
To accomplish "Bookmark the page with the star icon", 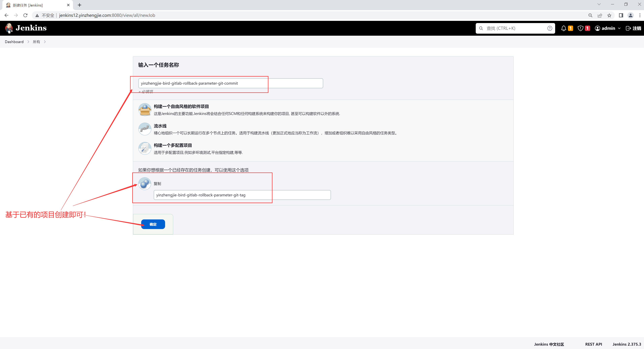I will tap(609, 15).
